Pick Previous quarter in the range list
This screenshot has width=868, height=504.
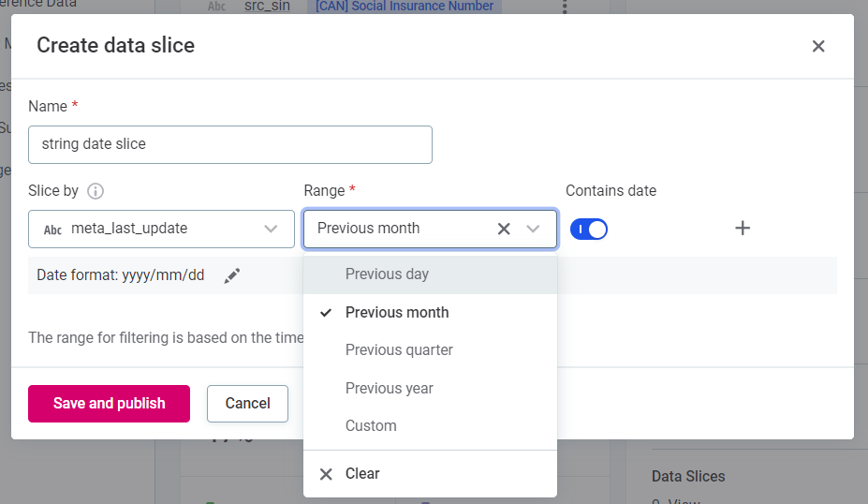click(399, 350)
